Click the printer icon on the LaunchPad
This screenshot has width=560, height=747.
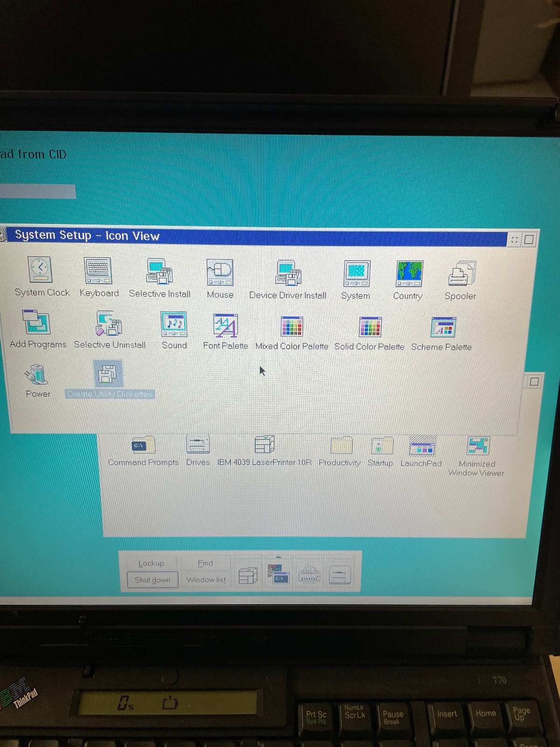click(248, 576)
